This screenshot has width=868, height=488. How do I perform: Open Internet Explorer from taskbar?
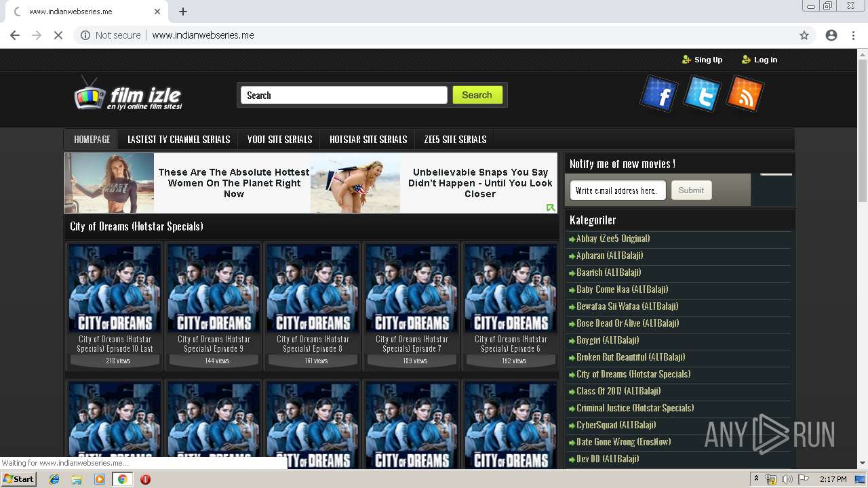[54, 479]
